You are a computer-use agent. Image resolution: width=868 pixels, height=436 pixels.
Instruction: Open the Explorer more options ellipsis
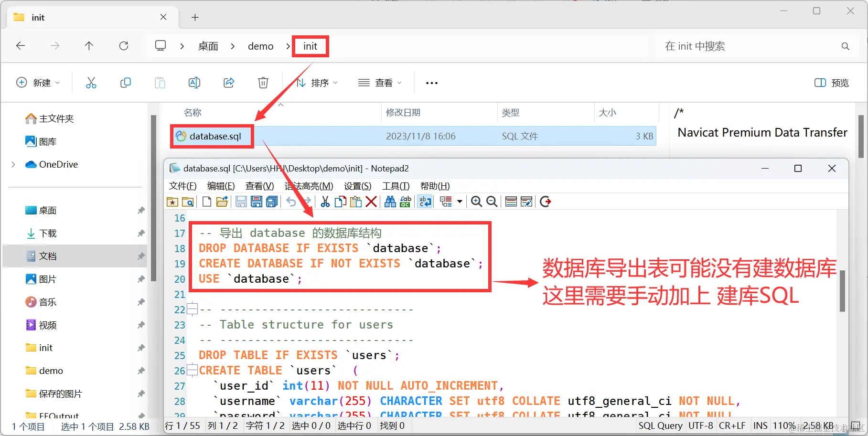pos(432,83)
